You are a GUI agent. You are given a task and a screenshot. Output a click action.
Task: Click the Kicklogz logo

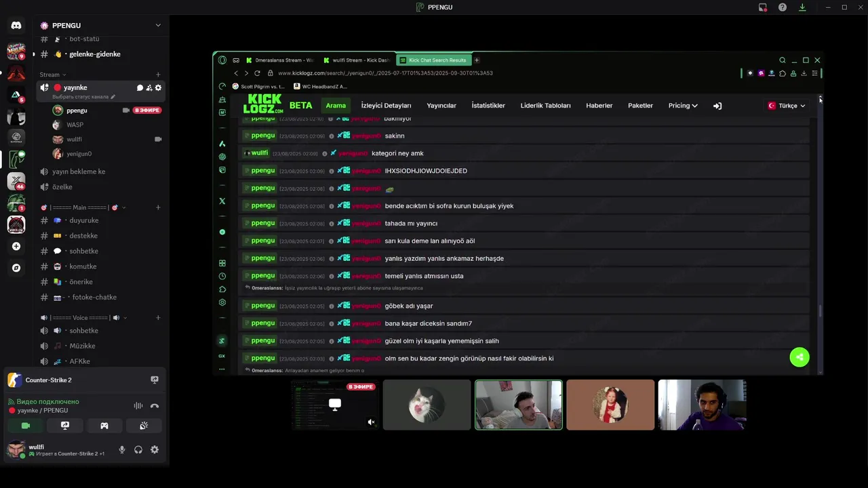click(263, 104)
